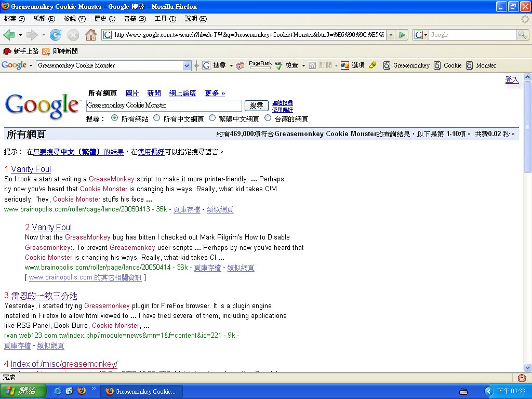Open first Vanity Foul result

[x=31, y=169]
